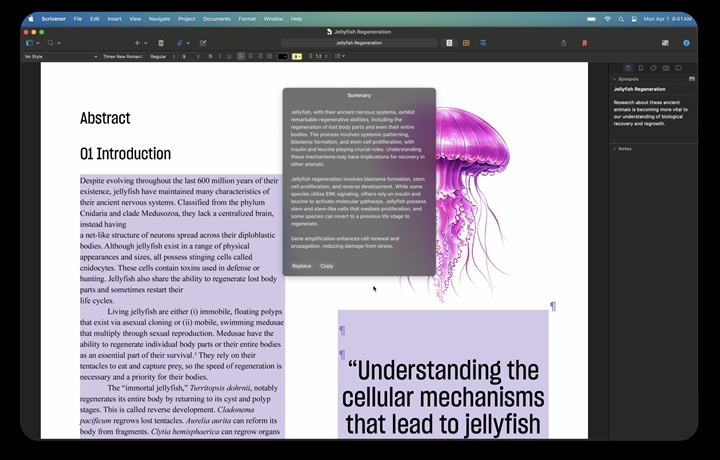Click the black text color swatch

pyautogui.click(x=282, y=56)
